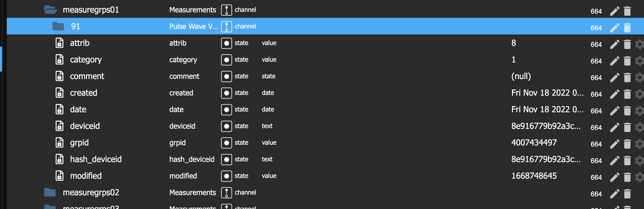The height and width of the screenshot is (209, 644).
Task: Click the channel type icon on measuregrps01 row
Action: click(x=226, y=10)
